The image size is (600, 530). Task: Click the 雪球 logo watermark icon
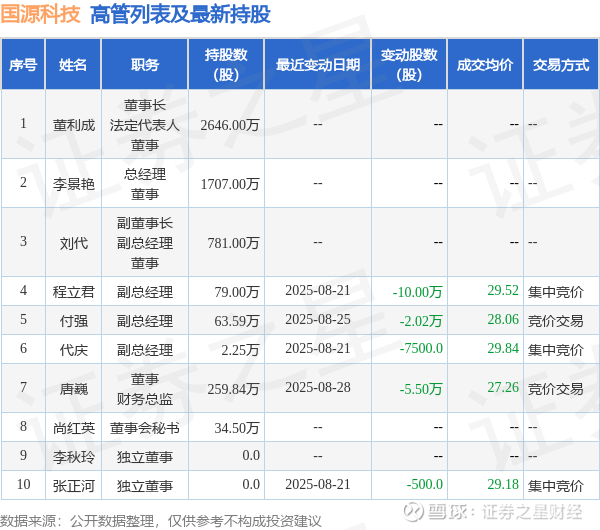[x=413, y=511]
